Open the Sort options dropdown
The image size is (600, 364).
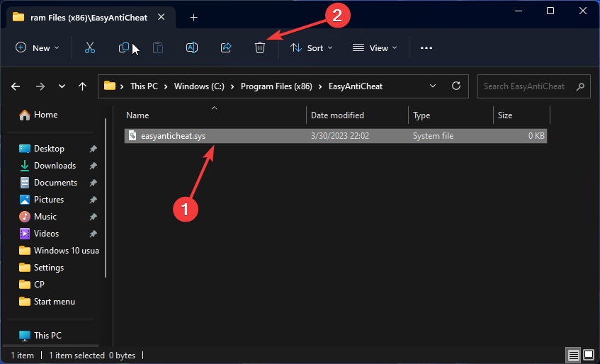pyautogui.click(x=312, y=47)
